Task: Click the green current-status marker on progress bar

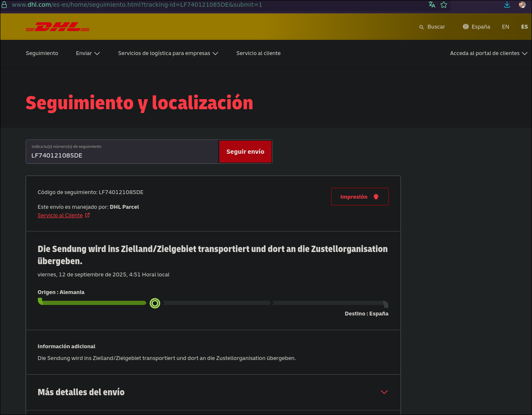Action: click(x=155, y=303)
